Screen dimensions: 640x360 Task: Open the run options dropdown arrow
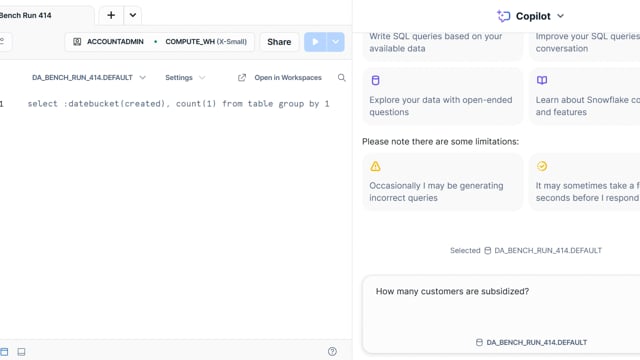click(336, 42)
